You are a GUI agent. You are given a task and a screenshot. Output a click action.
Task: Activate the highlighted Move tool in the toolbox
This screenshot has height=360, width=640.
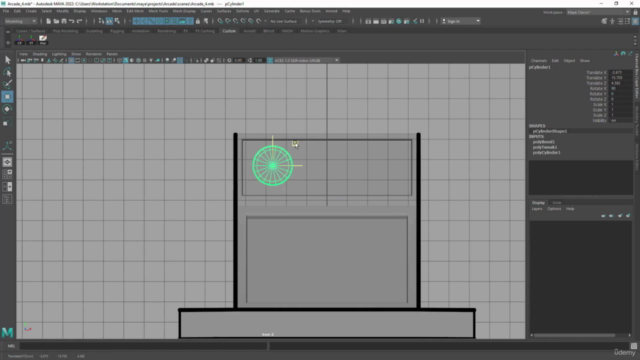pos(7,97)
